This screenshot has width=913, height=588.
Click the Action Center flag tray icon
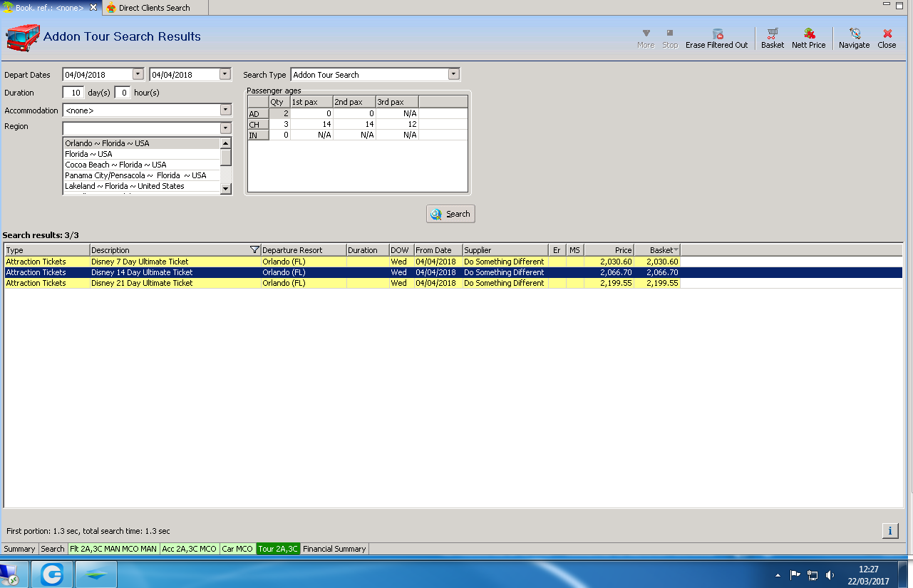(x=795, y=574)
